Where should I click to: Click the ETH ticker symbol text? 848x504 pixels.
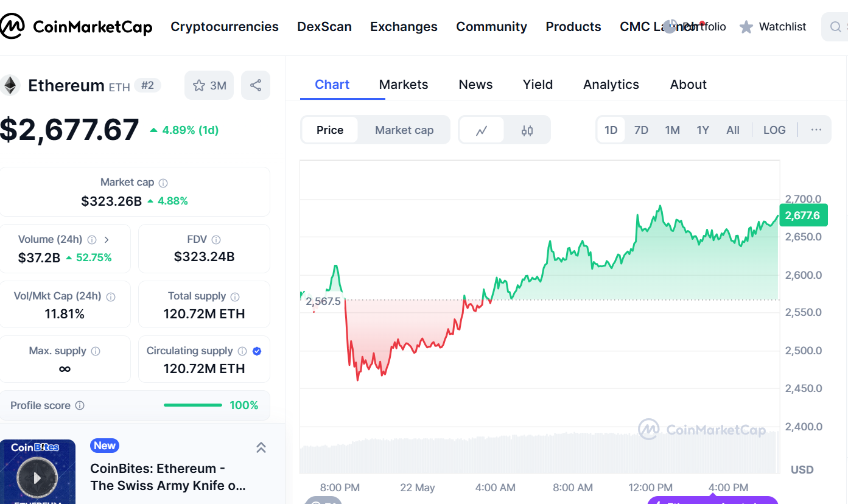click(x=119, y=87)
